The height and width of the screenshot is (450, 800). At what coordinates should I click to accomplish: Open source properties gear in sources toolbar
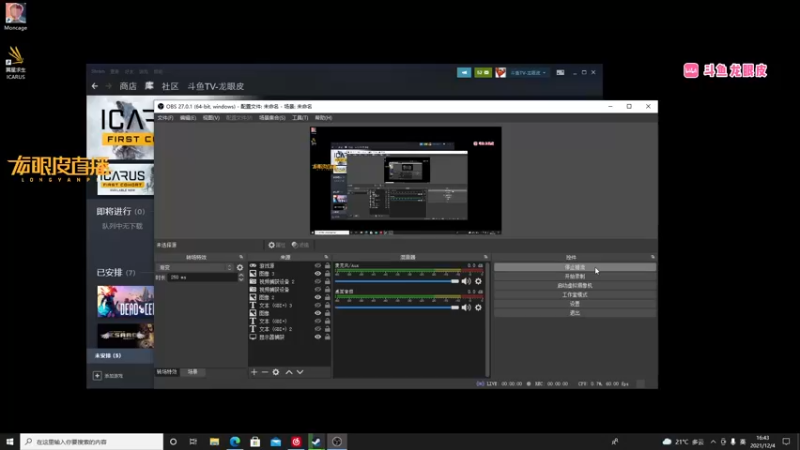pyautogui.click(x=276, y=372)
